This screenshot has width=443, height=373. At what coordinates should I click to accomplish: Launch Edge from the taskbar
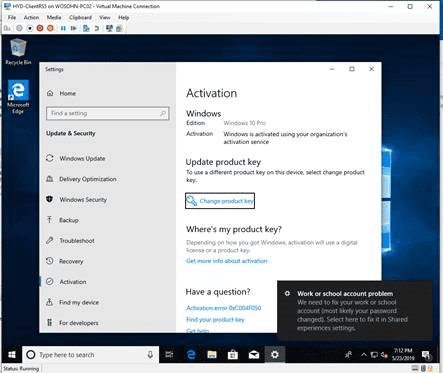[191, 355]
